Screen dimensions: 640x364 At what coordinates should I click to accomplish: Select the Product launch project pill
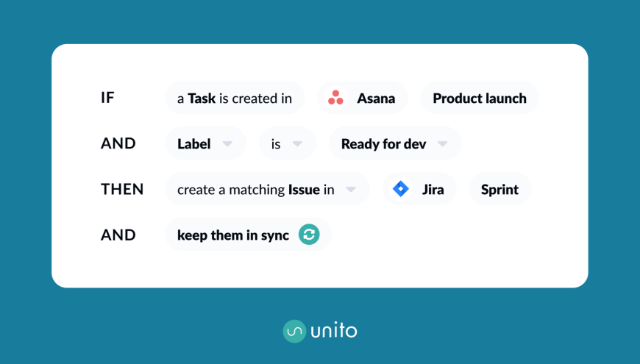tap(480, 98)
